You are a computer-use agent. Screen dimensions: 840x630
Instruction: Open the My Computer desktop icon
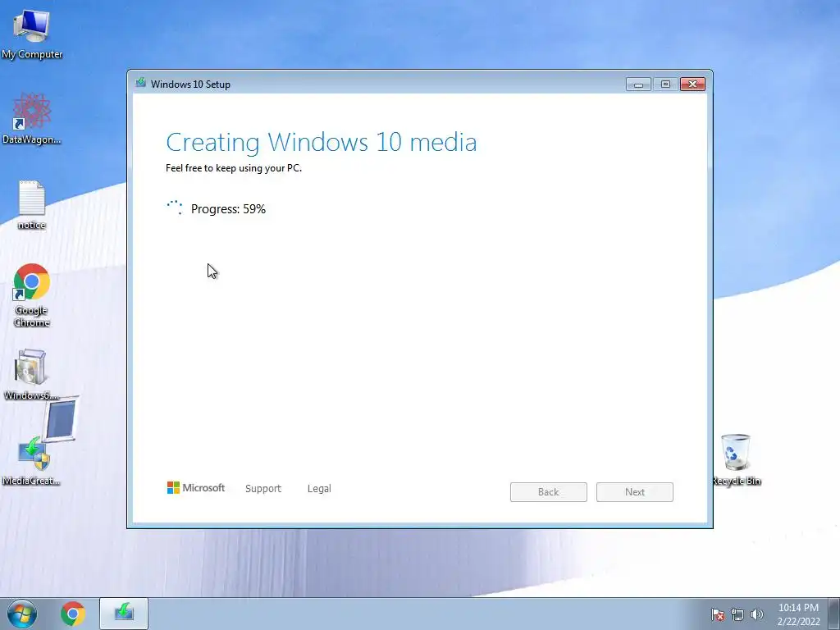(32, 33)
